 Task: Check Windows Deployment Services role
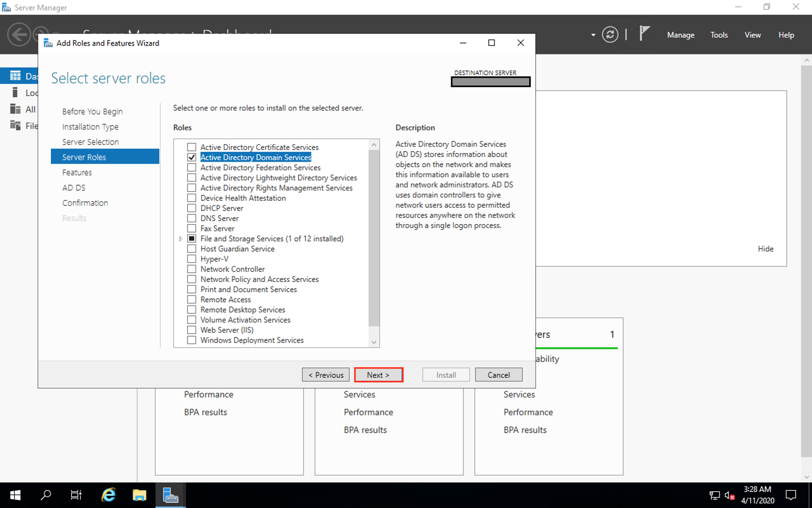tap(192, 340)
